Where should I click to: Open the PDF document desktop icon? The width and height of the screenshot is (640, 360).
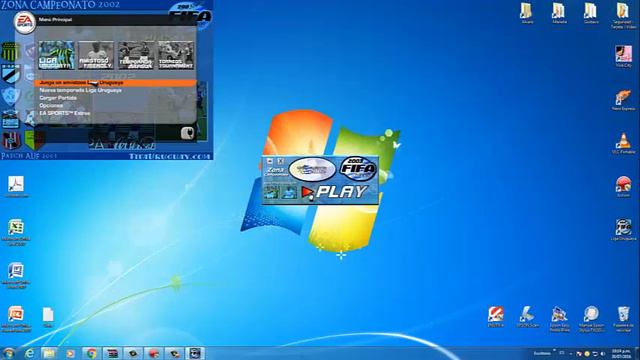16,187
